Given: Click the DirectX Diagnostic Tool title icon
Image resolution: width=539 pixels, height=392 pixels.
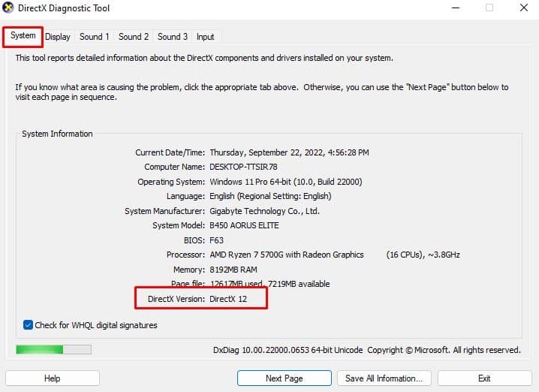Looking at the screenshot, I should pyautogui.click(x=8, y=8).
